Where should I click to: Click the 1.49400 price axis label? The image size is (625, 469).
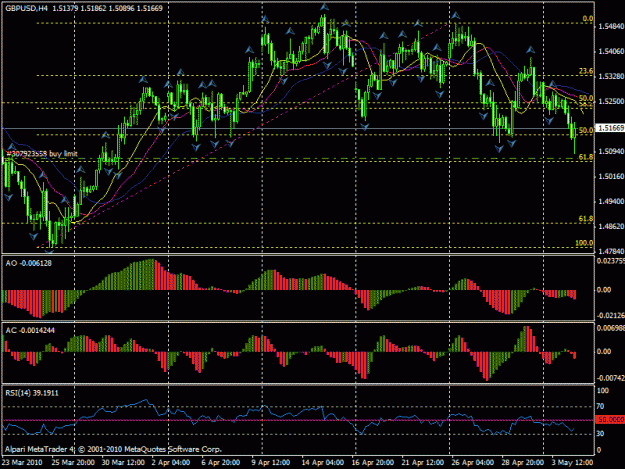pos(611,201)
